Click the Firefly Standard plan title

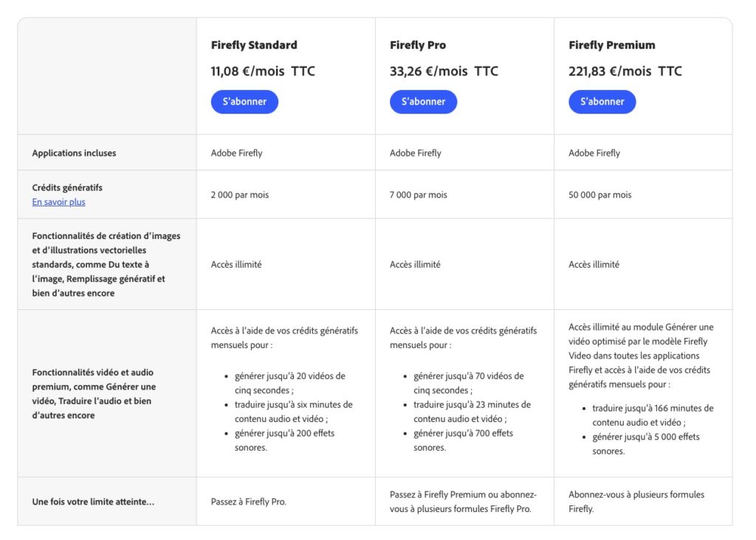click(254, 45)
